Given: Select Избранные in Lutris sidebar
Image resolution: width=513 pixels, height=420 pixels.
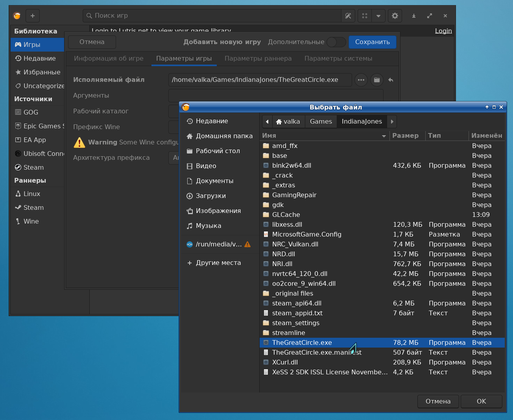Looking at the screenshot, I should 37,72.
